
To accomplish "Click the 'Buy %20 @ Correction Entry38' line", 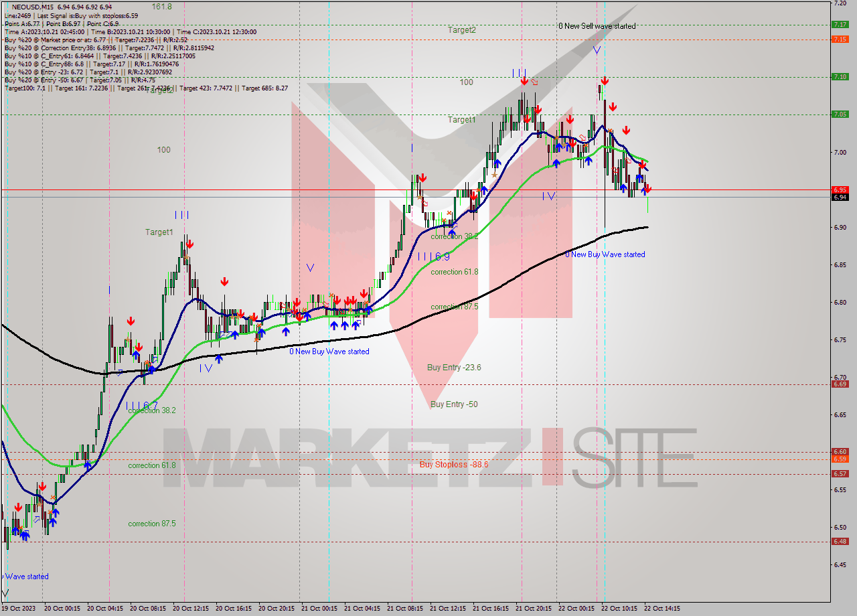I will pos(109,48).
